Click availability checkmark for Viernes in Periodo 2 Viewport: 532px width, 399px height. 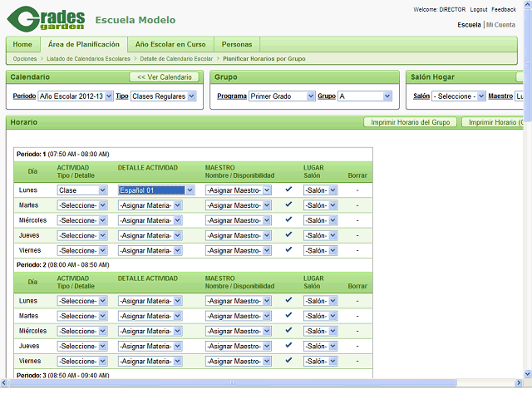point(288,360)
